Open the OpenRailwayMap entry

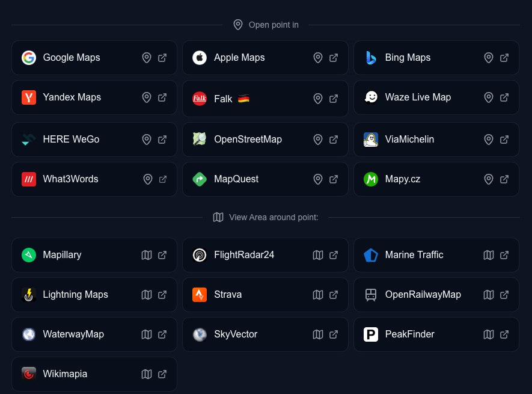pos(423,295)
